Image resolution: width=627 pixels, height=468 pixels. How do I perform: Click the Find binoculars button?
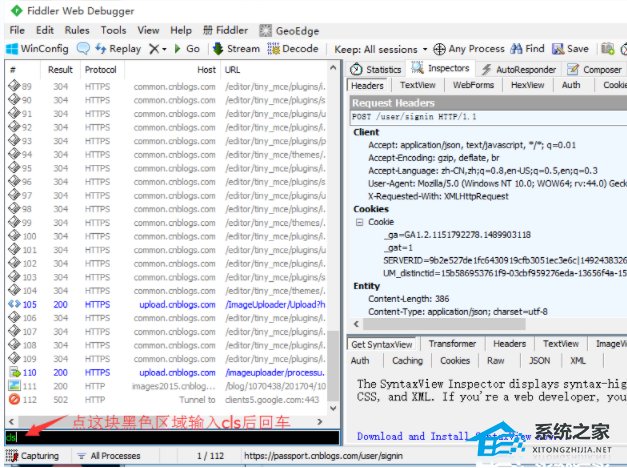(x=527, y=49)
